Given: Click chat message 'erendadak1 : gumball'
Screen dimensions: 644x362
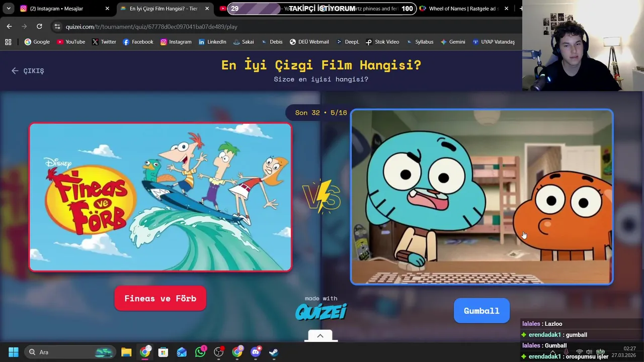Looking at the screenshot, I should [555, 335].
